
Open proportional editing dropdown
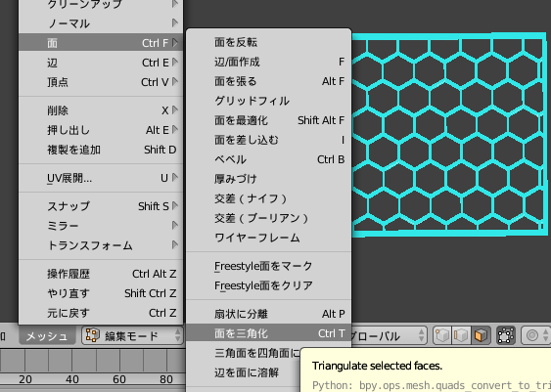tap(536, 336)
